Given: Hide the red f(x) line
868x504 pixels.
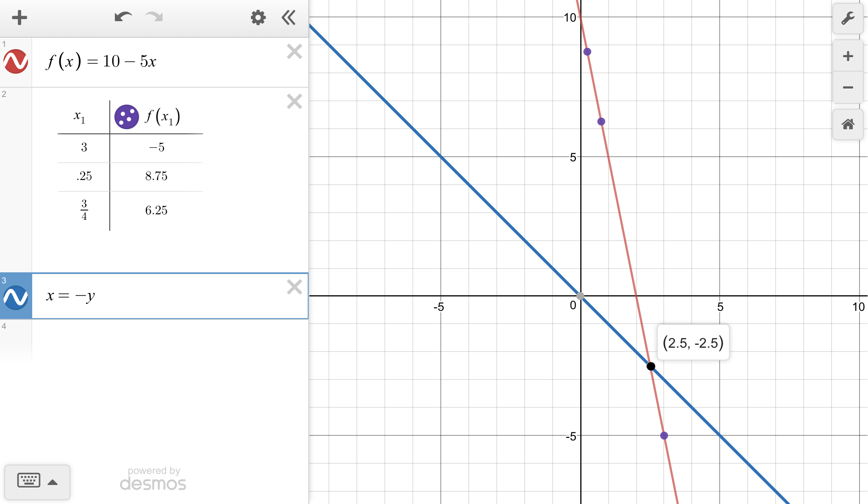Looking at the screenshot, I should (16, 62).
